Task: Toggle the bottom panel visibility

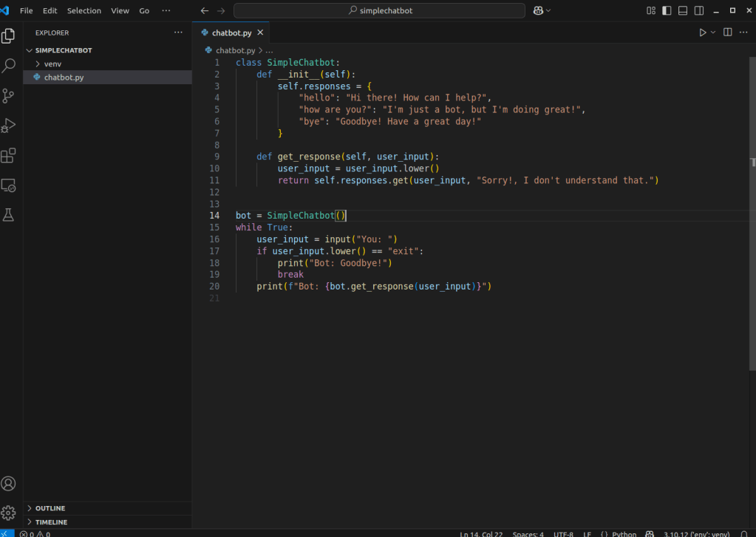Action: point(683,11)
